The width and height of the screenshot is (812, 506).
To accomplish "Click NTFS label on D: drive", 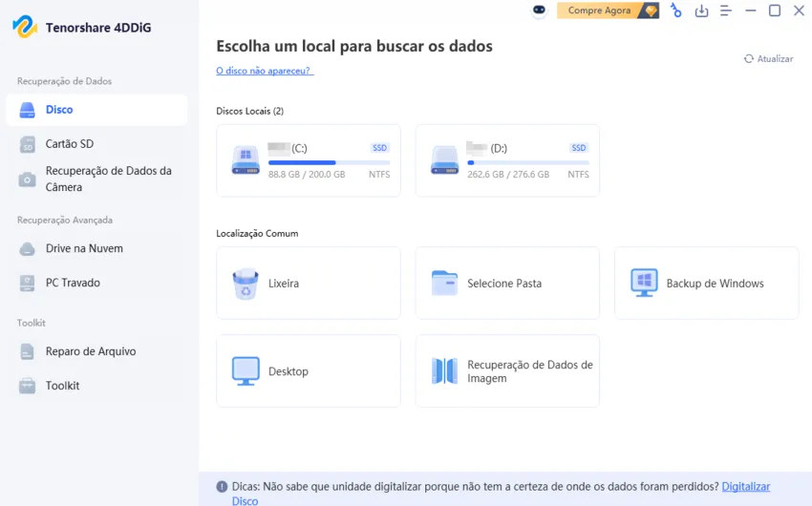I will 578,175.
